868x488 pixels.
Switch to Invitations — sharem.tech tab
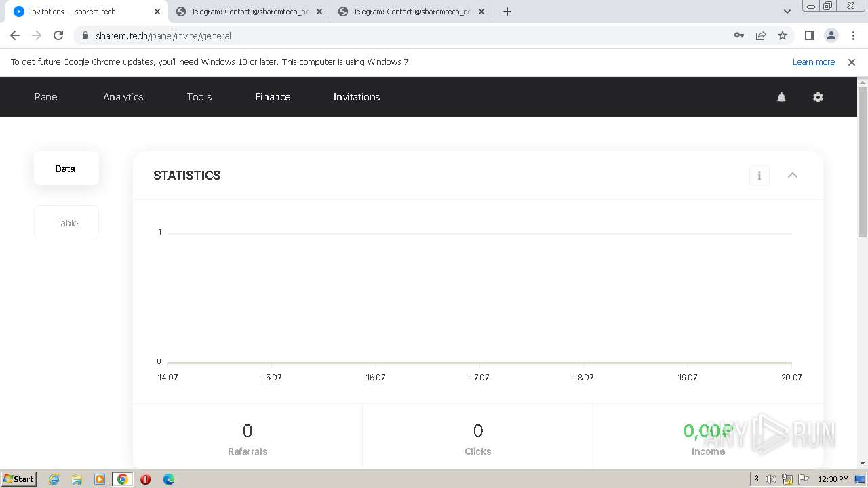86,12
